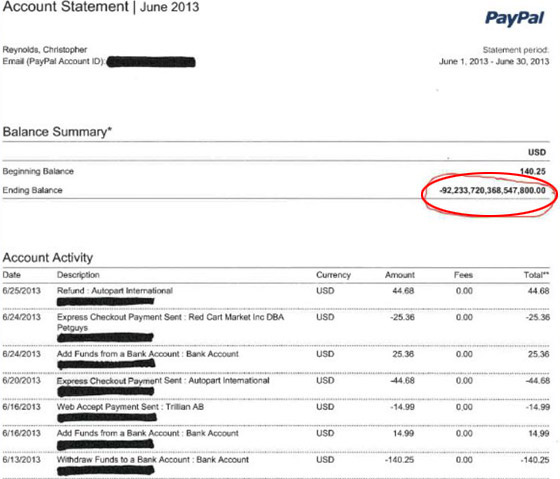This screenshot has height=479, width=560.
Task: Click the Date column header
Action: 11,275
